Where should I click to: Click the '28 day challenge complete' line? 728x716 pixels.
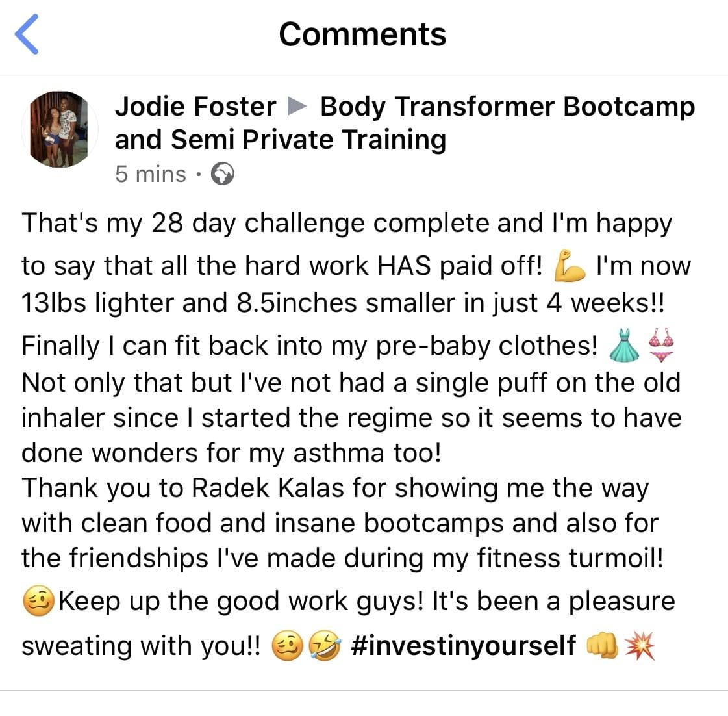346,223
